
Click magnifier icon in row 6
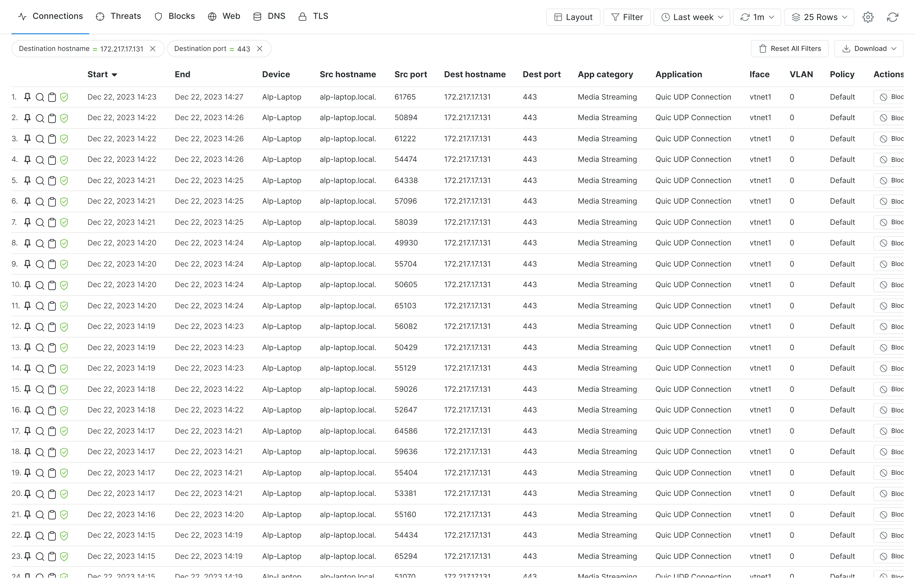(40, 202)
